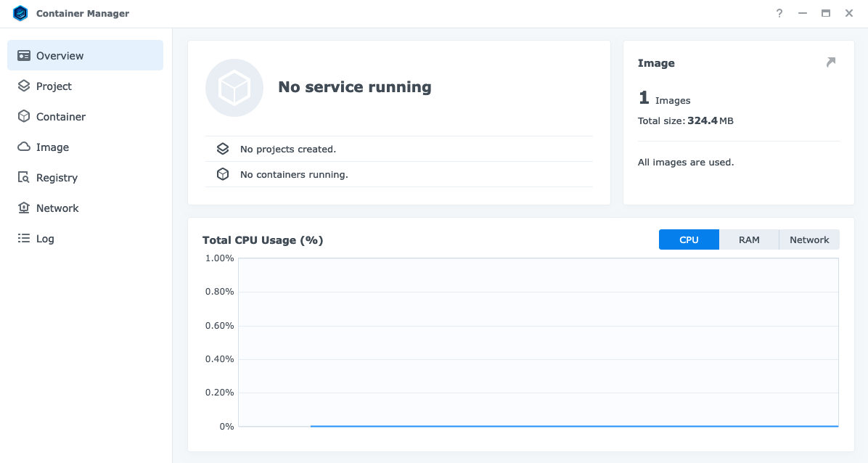
Task: Click the Log list icon in sidebar
Action: click(x=24, y=239)
